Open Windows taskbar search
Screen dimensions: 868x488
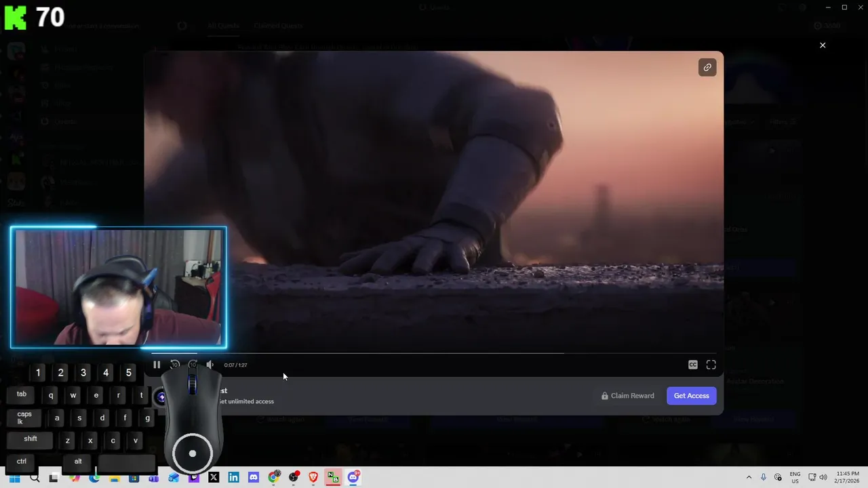pos(35,477)
